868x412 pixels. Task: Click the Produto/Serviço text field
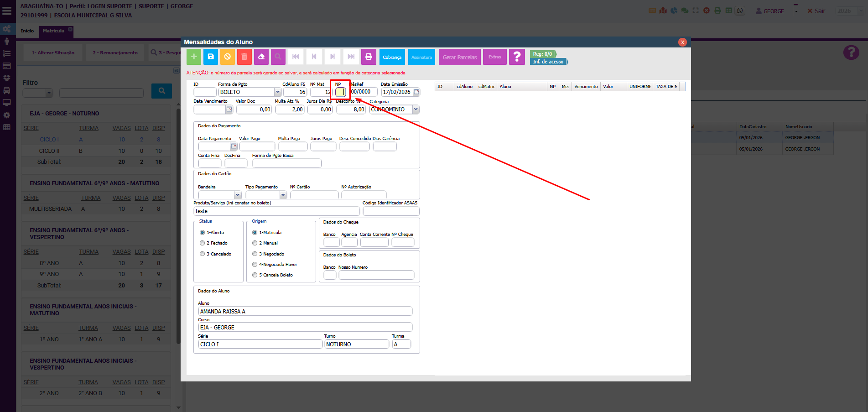click(276, 211)
